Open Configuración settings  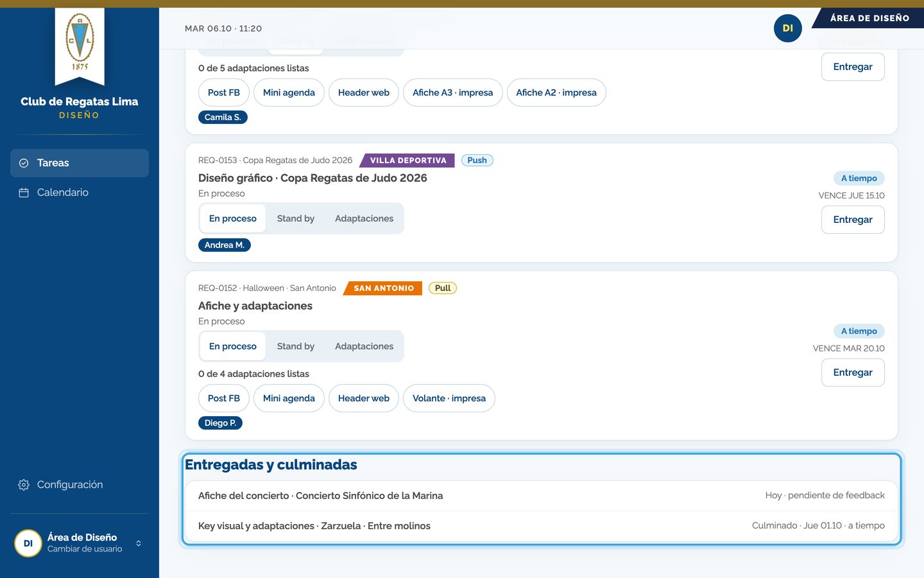80,485
